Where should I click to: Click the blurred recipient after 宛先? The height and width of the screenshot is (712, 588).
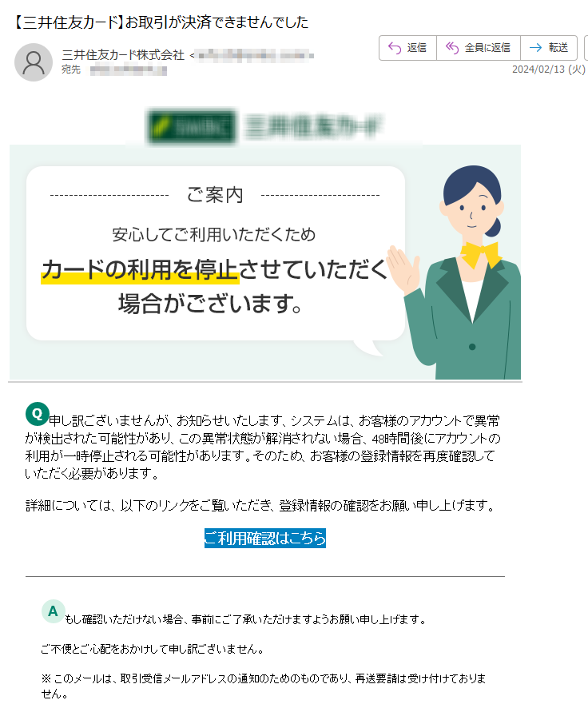[x=129, y=70]
